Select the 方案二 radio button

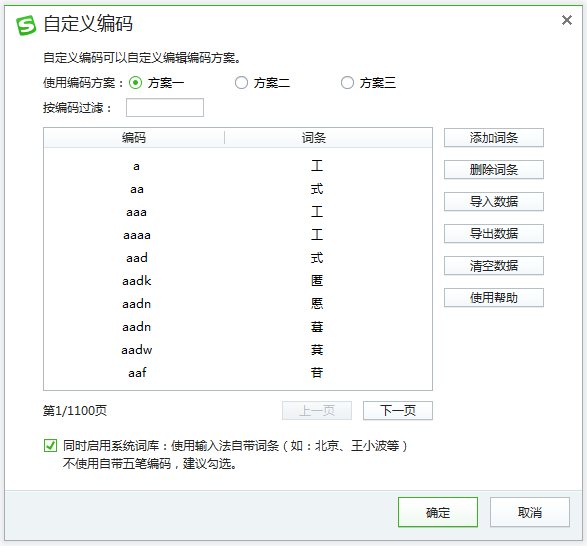tap(241, 83)
